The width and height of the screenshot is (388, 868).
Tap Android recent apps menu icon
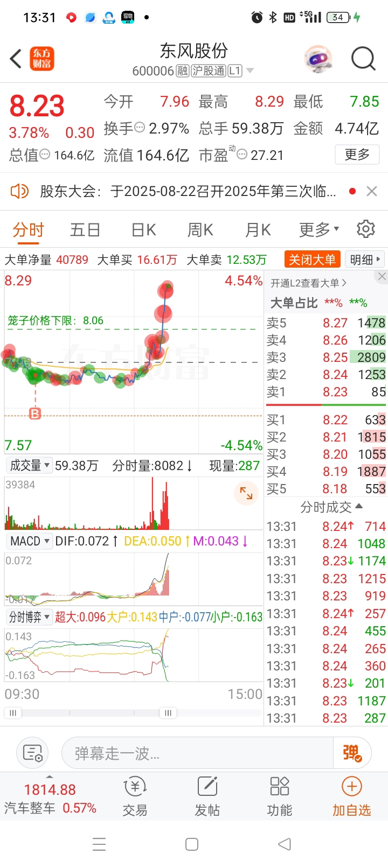pos(99,844)
